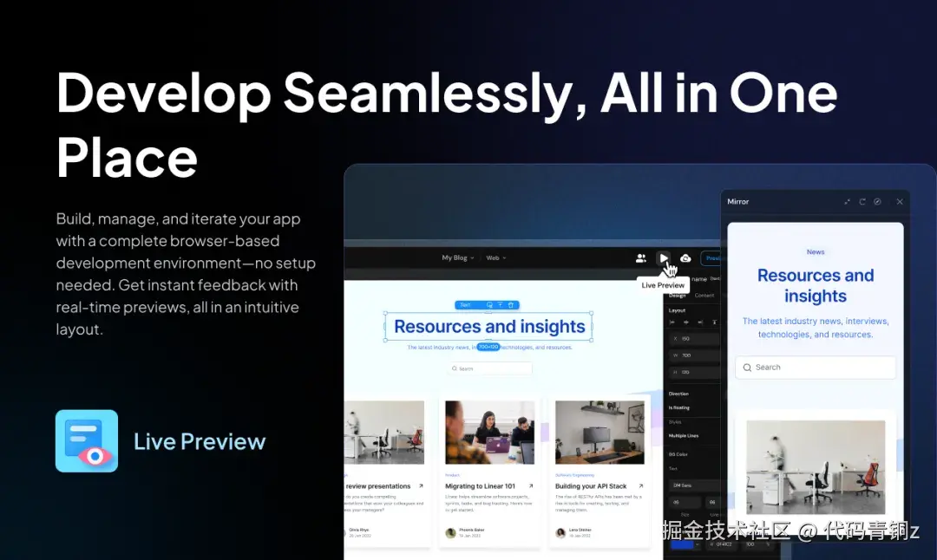Screen dimensions: 937x560
Task: Click the Preview button in top bar
Action: point(711,258)
